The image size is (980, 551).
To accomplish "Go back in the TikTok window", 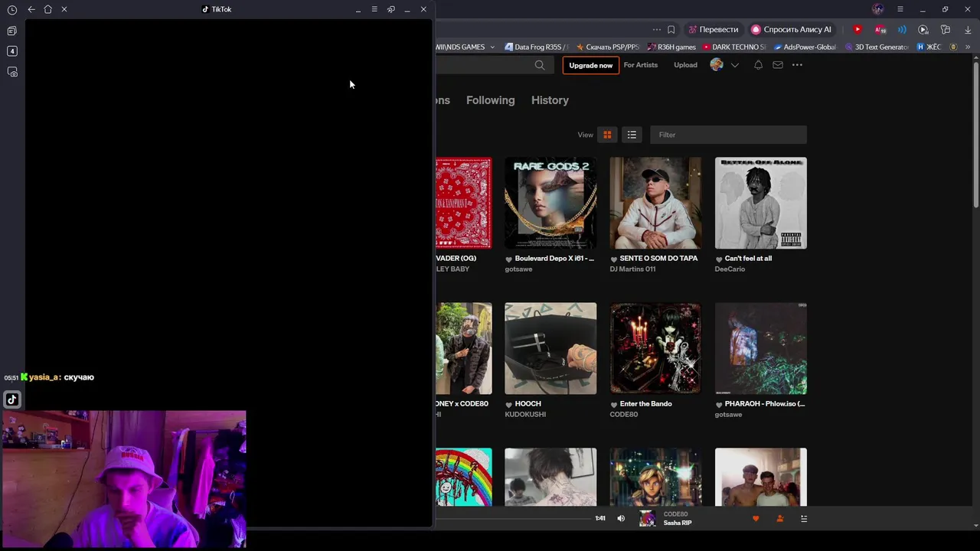I will point(31,9).
